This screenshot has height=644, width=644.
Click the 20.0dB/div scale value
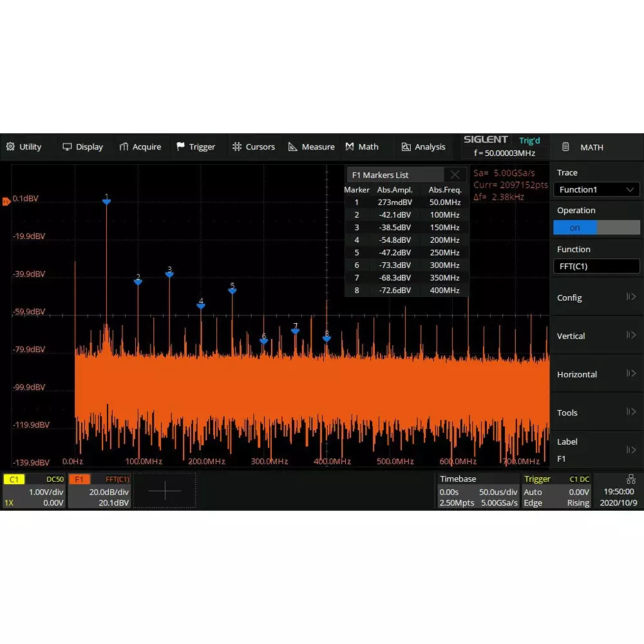[x=109, y=492]
